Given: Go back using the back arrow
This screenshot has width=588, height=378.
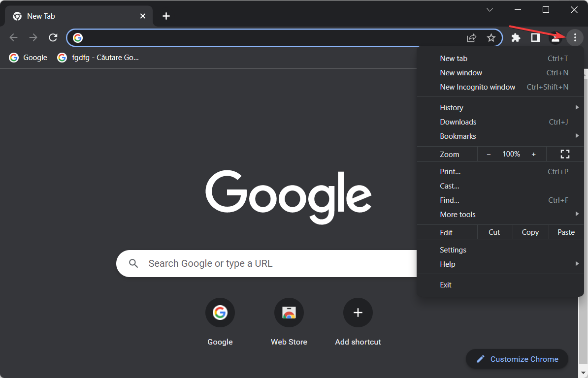Looking at the screenshot, I should tap(13, 37).
